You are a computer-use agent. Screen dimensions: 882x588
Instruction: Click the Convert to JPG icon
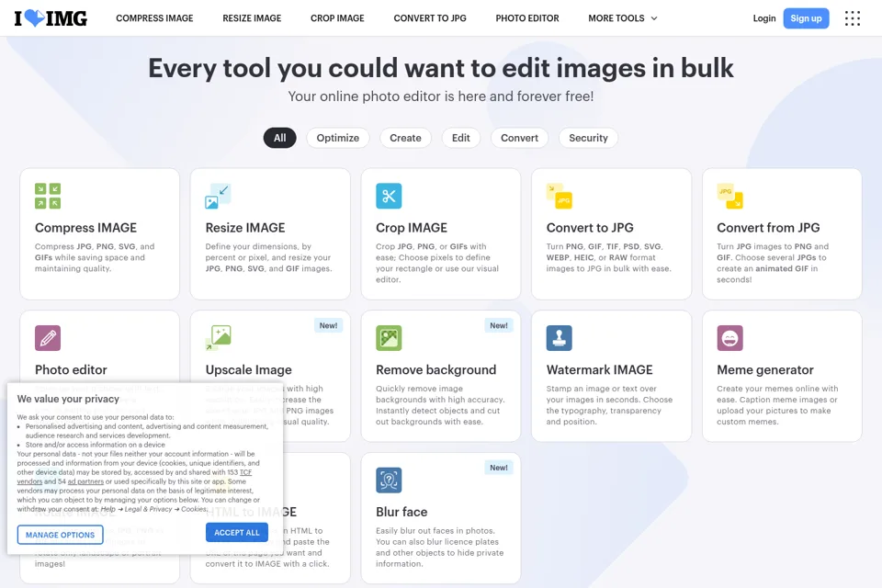tap(560, 196)
